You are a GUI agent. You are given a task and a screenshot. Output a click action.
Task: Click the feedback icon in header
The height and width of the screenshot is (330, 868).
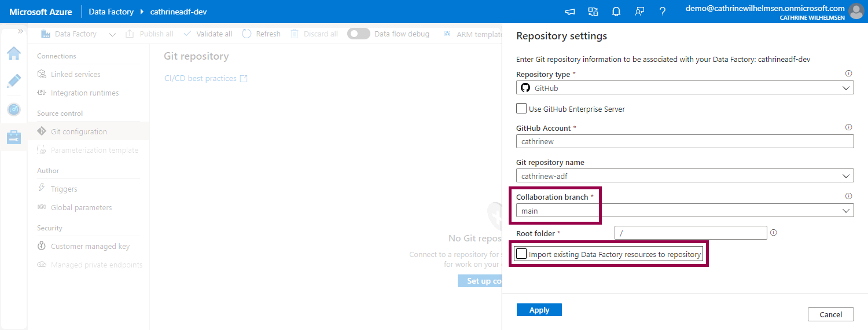pyautogui.click(x=639, y=12)
